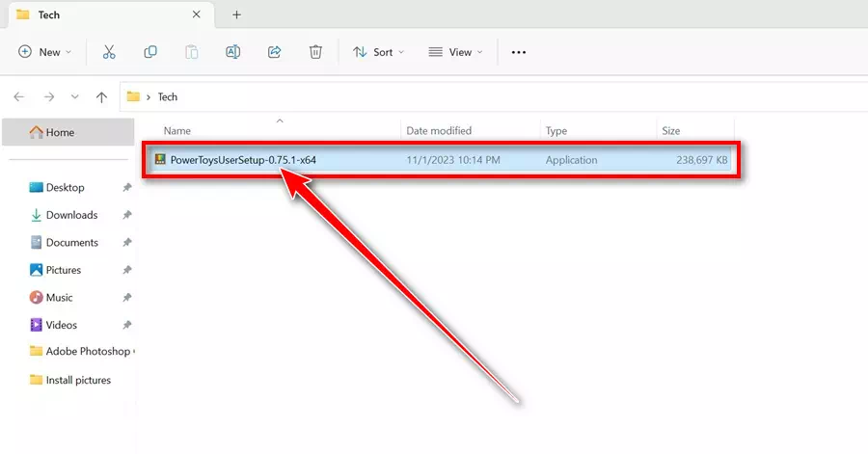Screen dimensions: 868x454
Task: Add a new tab with plus button
Action: [x=236, y=14]
